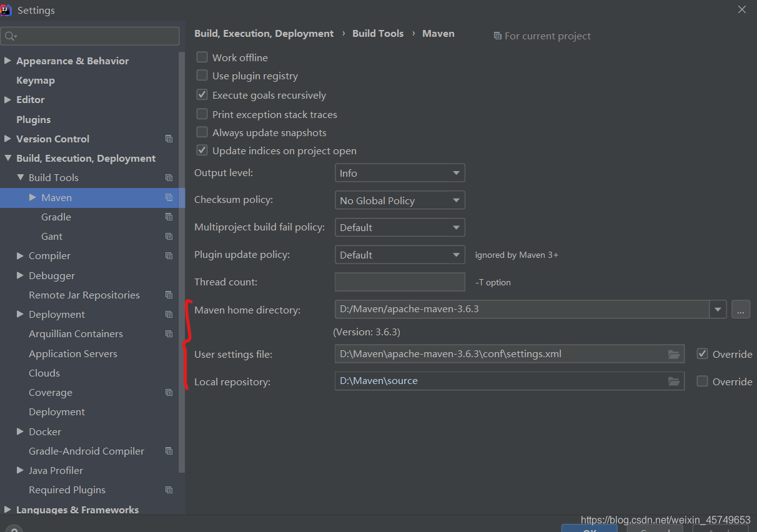Open the Multiproject build fail policy dropdown
The image size is (757, 532).
400,227
